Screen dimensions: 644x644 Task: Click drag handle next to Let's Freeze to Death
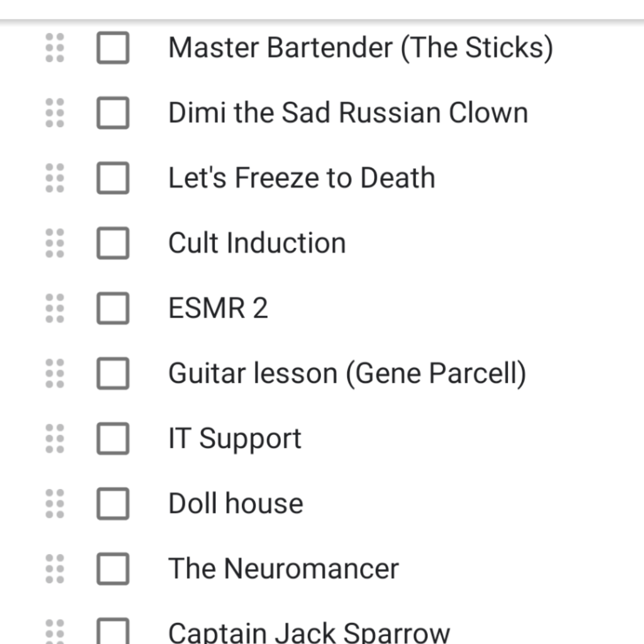55,178
